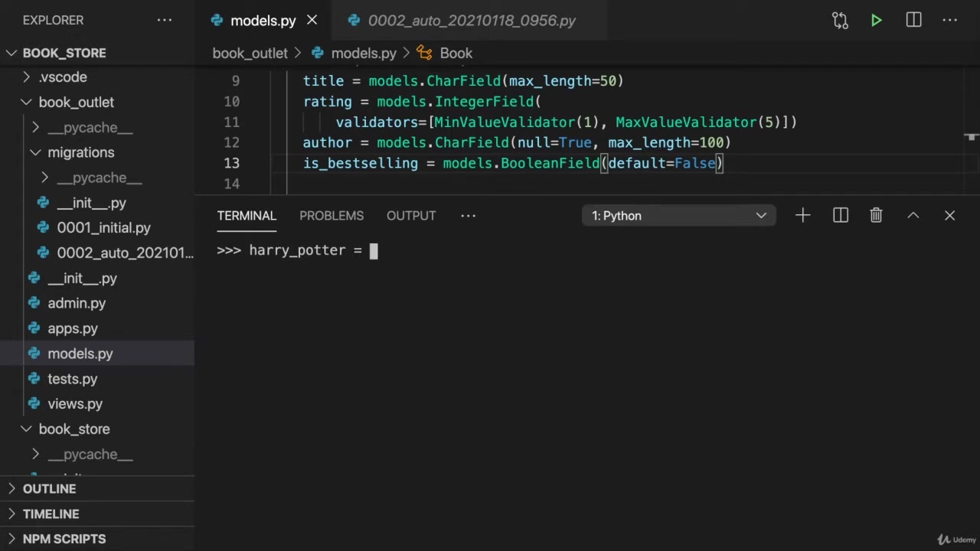The height and width of the screenshot is (551, 980).
Task: Open the 0002_auto_20210118_0956.py editor tab
Action: [471, 21]
